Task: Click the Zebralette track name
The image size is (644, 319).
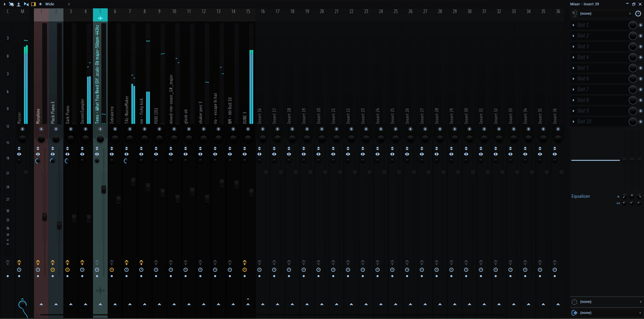Action: [x=112, y=115]
